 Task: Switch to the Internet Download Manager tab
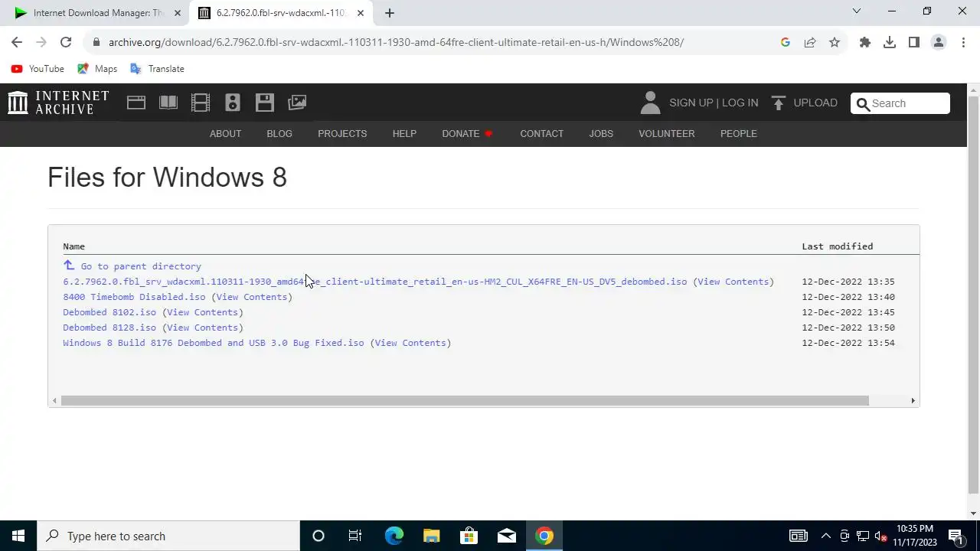pyautogui.click(x=97, y=13)
